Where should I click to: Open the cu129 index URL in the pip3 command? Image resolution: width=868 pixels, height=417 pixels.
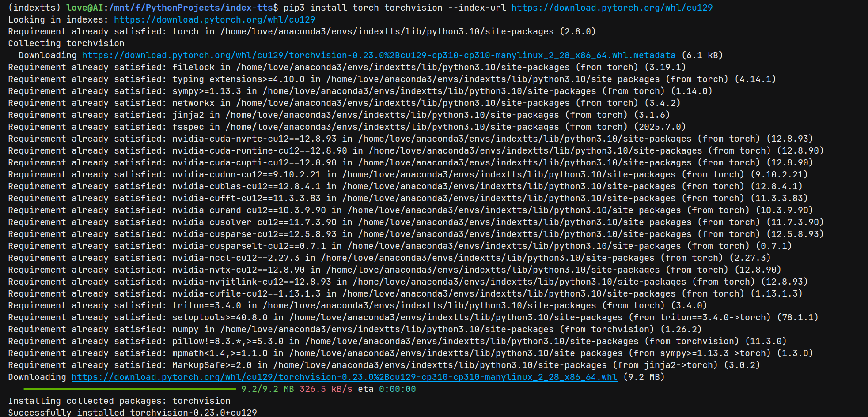[x=612, y=8]
